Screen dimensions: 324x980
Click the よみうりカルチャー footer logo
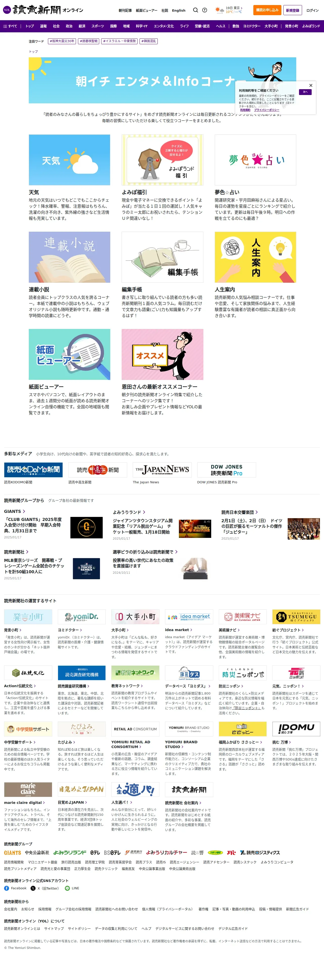[166, 853]
